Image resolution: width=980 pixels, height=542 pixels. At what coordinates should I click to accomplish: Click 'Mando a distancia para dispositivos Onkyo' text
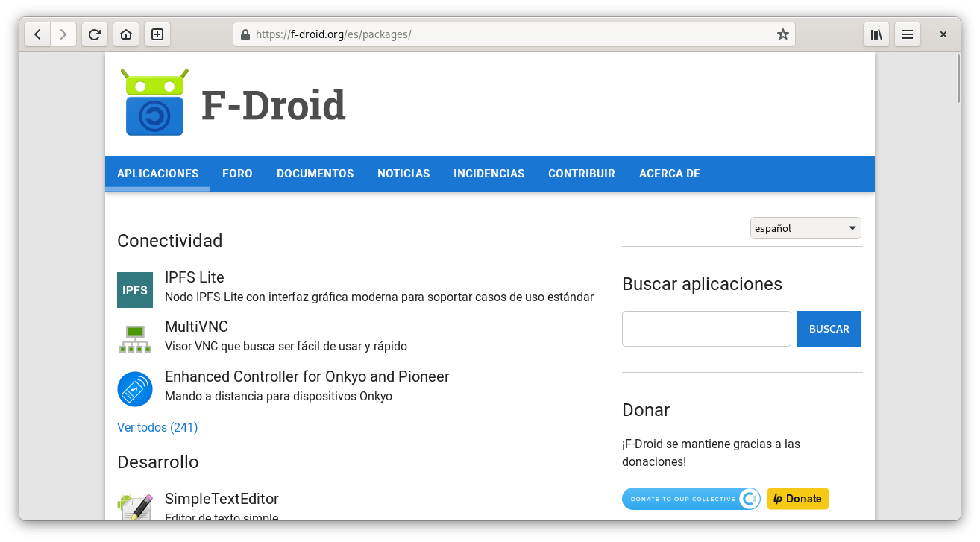pyautogui.click(x=278, y=397)
